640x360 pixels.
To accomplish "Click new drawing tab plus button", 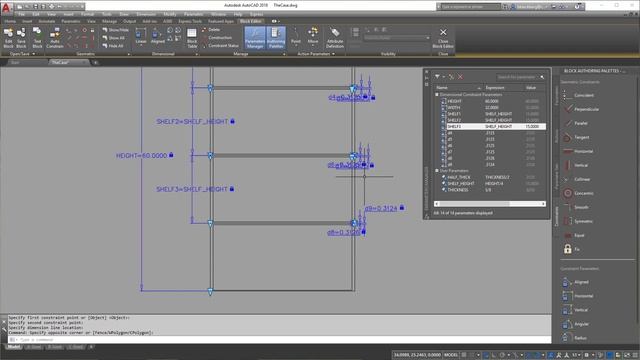I will tap(96, 62).
